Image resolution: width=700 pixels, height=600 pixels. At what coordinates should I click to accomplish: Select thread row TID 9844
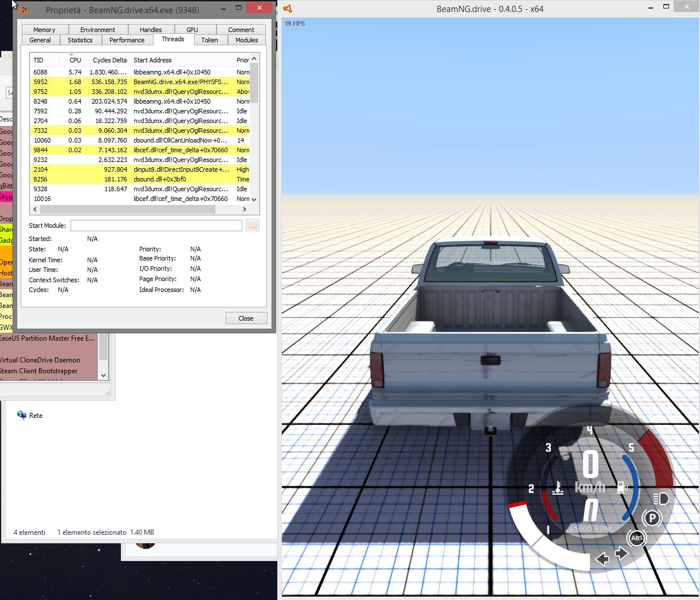[140, 150]
